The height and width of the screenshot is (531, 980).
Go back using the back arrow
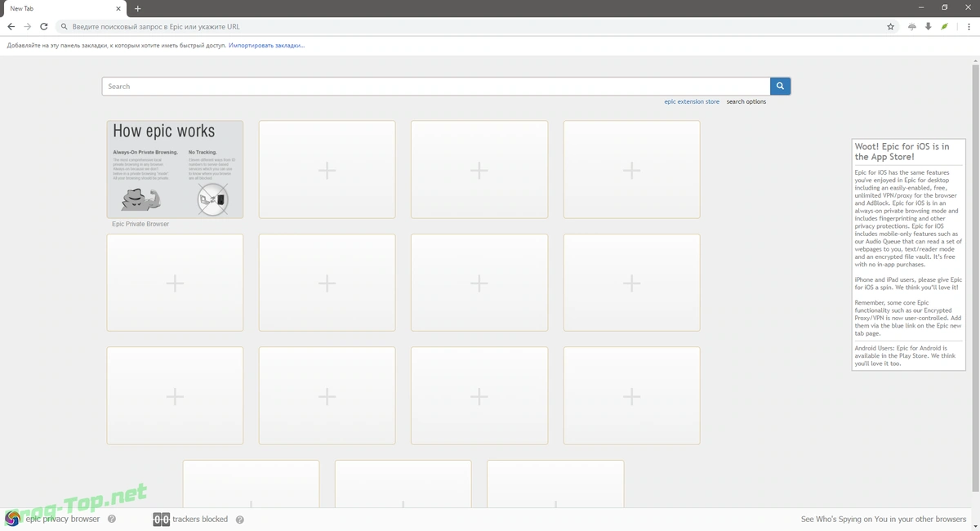(x=11, y=27)
